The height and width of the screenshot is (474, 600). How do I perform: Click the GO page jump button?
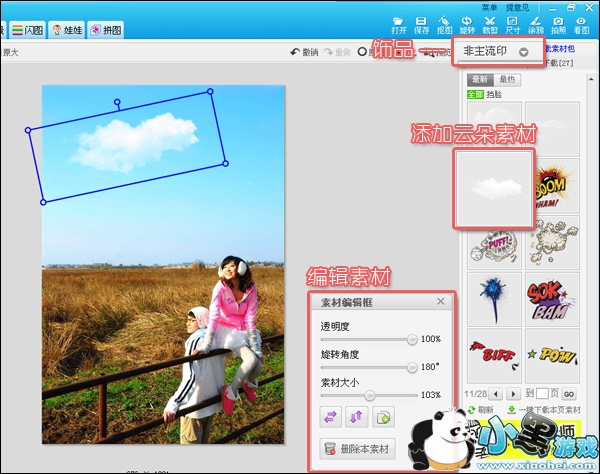click(569, 394)
